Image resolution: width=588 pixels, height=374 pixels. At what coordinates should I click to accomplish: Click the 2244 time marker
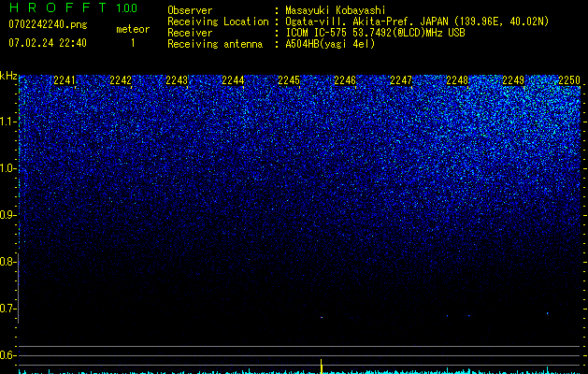(x=233, y=80)
